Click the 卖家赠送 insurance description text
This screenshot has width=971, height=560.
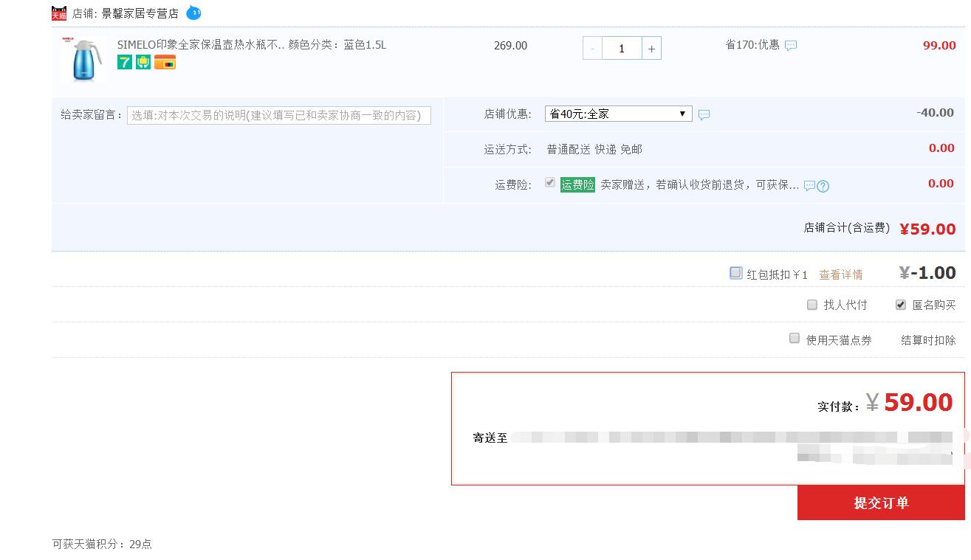[x=699, y=185]
